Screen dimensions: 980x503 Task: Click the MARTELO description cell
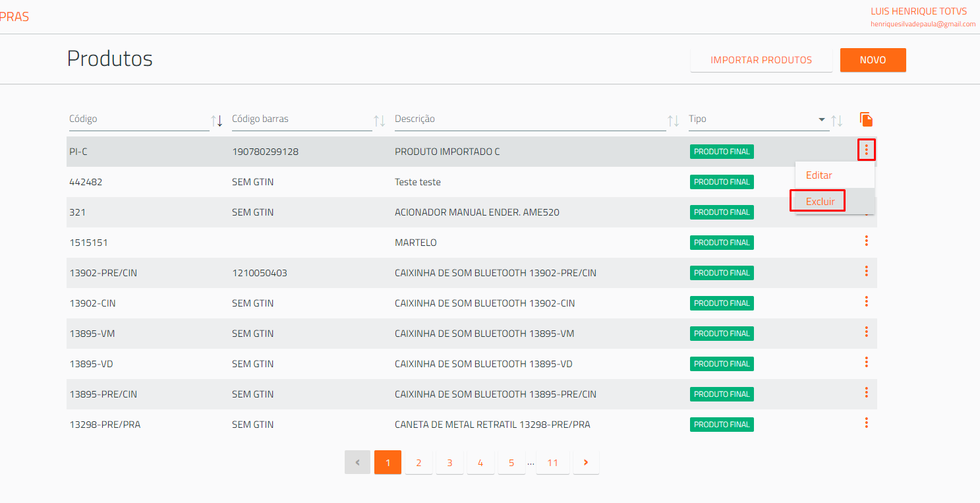pos(416,243)
